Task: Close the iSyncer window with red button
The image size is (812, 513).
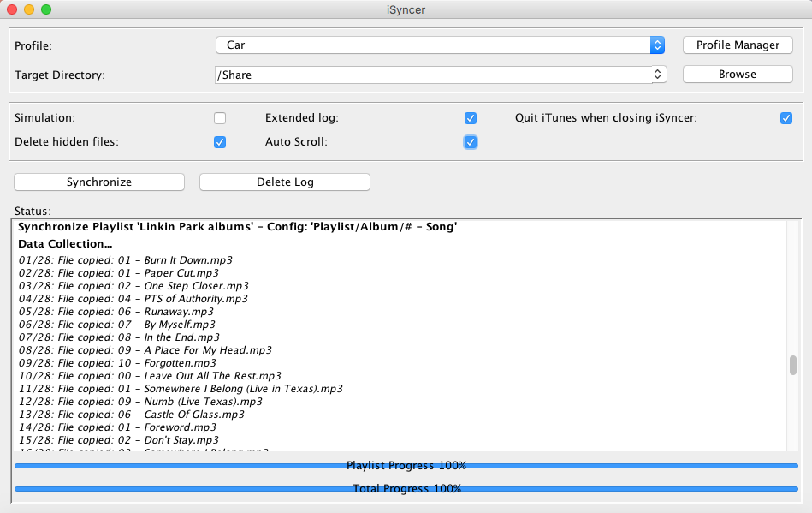Action: click(12, 9)
